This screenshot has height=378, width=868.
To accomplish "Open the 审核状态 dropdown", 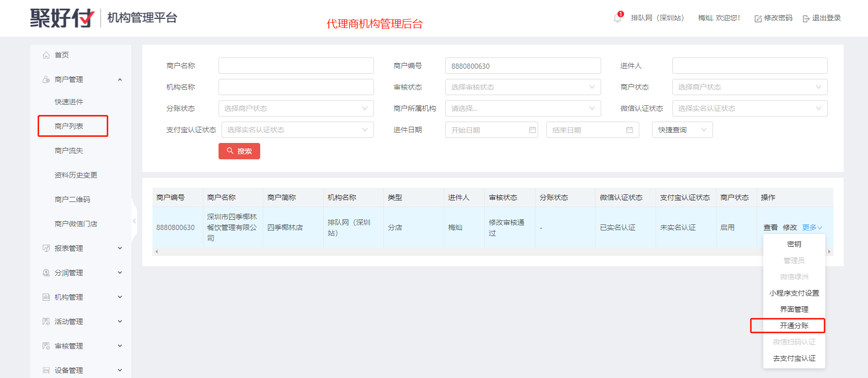I will click(x=522, y=87).
